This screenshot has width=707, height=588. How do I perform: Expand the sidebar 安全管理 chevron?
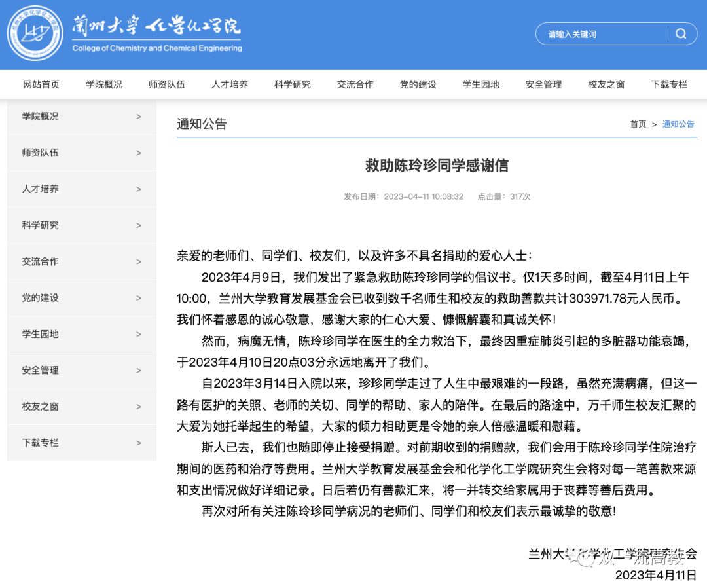tap(139, 371)
